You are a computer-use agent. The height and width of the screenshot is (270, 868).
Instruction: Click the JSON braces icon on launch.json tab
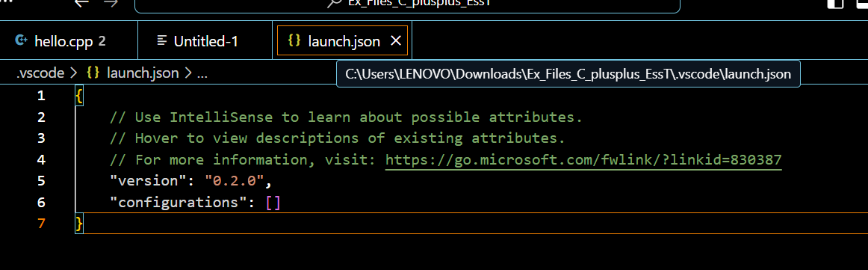coord(295,40)
